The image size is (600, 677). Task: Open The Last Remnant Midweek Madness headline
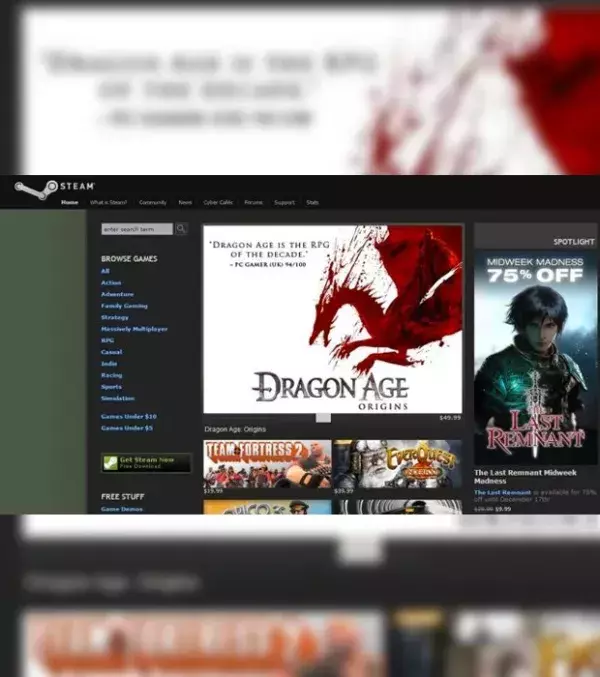525,477
